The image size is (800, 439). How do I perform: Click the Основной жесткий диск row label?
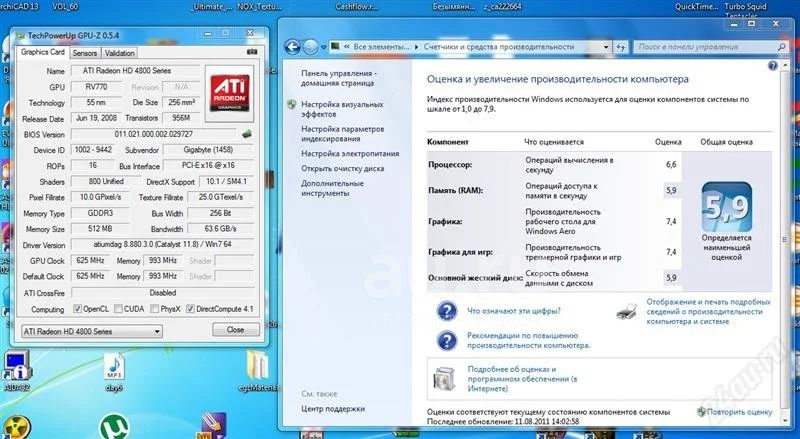click(x=476, y=278)
